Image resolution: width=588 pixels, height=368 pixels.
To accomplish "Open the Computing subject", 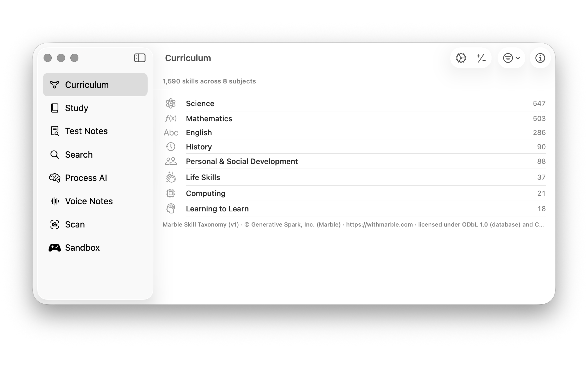I will click(x=354, y=193).
